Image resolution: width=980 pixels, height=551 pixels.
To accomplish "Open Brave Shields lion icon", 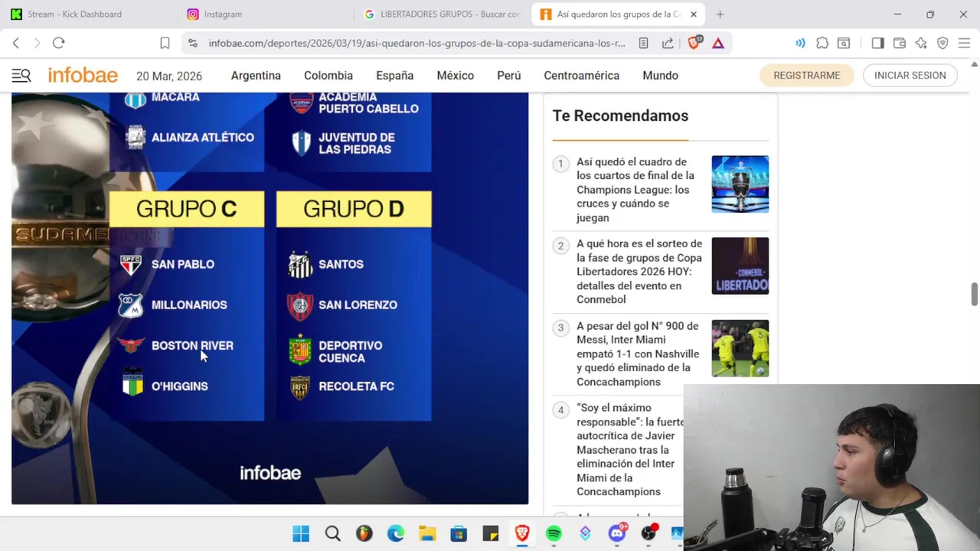I will [694, 43].
